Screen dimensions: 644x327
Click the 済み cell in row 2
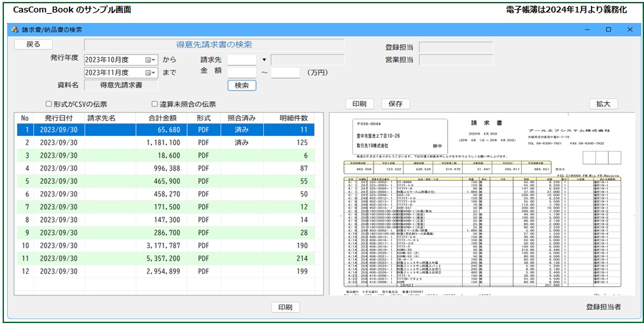point(242,142)
